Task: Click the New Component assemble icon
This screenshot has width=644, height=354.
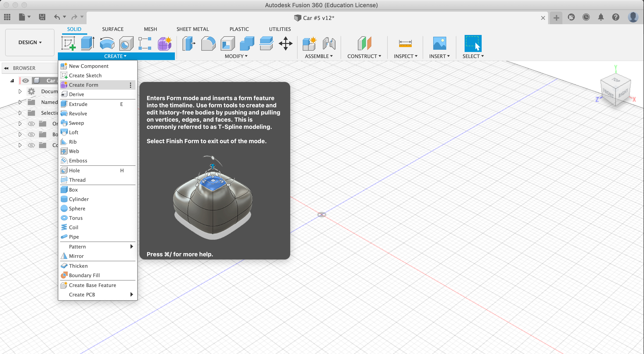Action: click(309, 43)
